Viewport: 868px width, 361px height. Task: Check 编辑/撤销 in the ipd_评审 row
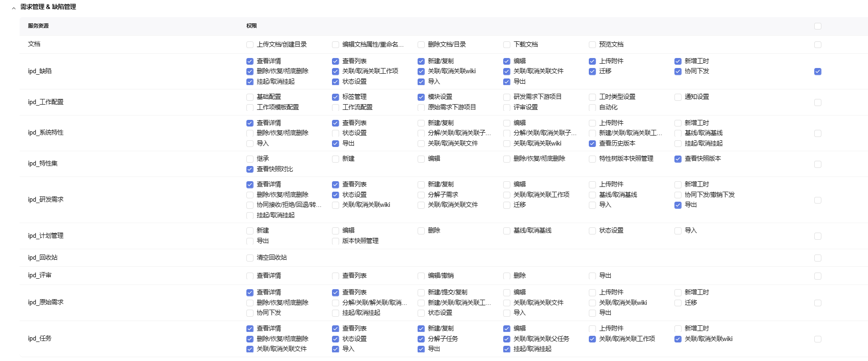coord(421,276)
